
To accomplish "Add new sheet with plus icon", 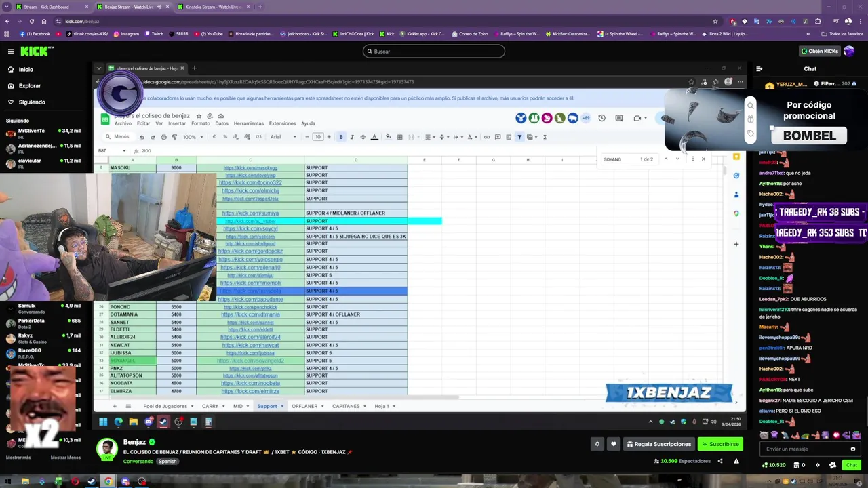I will point(114,406).
